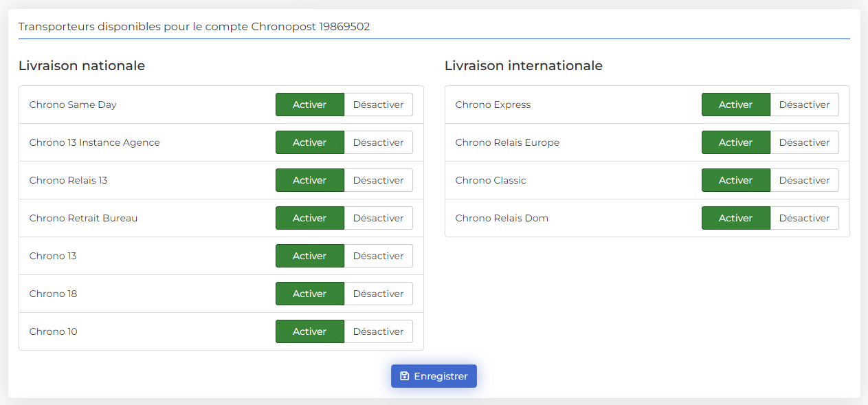Deactivate Chrono Classic
Viewport: 868px width, 405px height.
click(x=805, y=180)
